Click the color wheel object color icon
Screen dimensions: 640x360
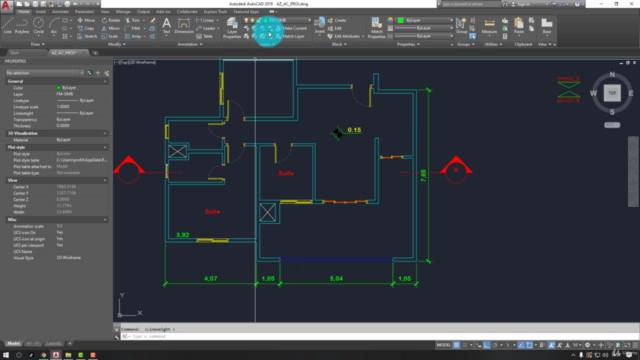[390, 20]
